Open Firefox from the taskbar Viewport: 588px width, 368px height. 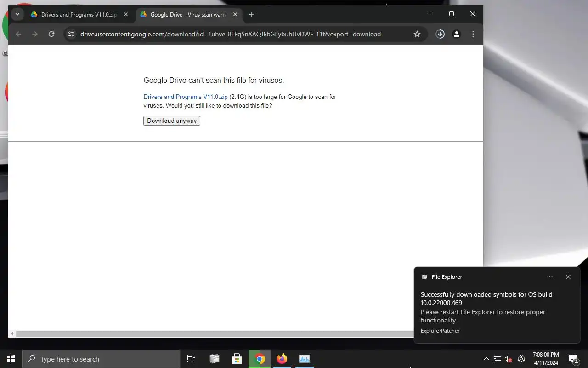click(x=282, y=359)
